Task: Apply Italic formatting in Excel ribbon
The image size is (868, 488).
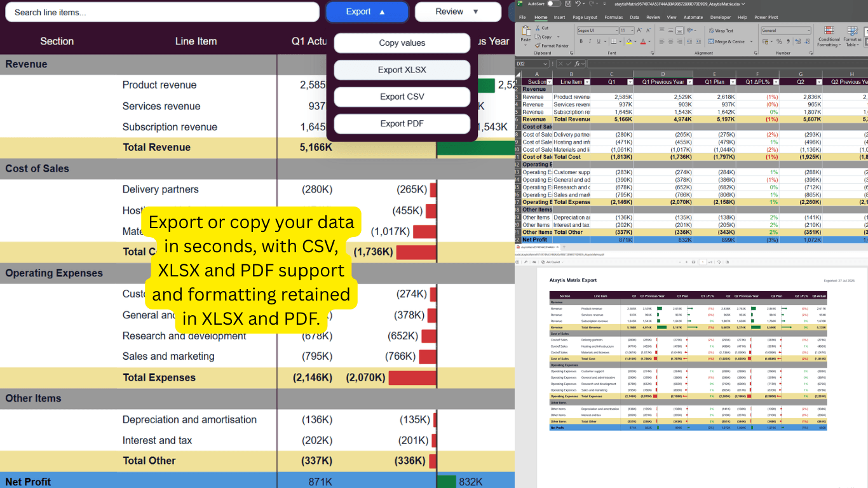Action: tap(590, 41)
